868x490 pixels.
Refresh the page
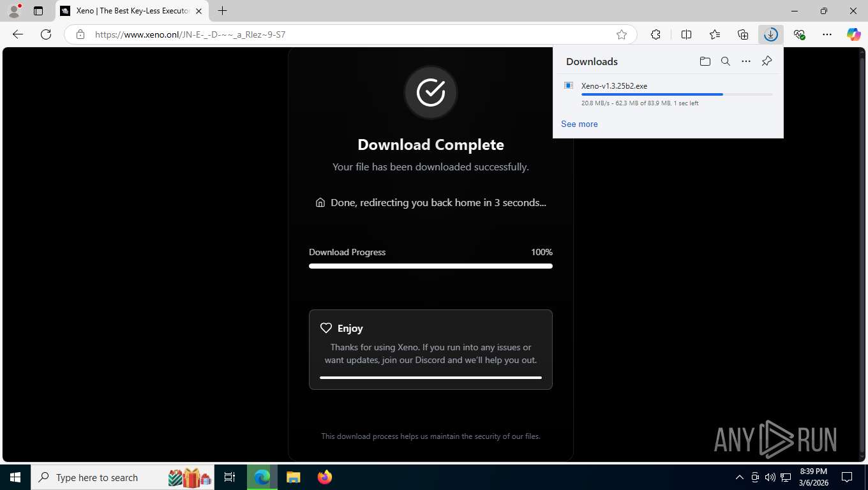point(46,34)
